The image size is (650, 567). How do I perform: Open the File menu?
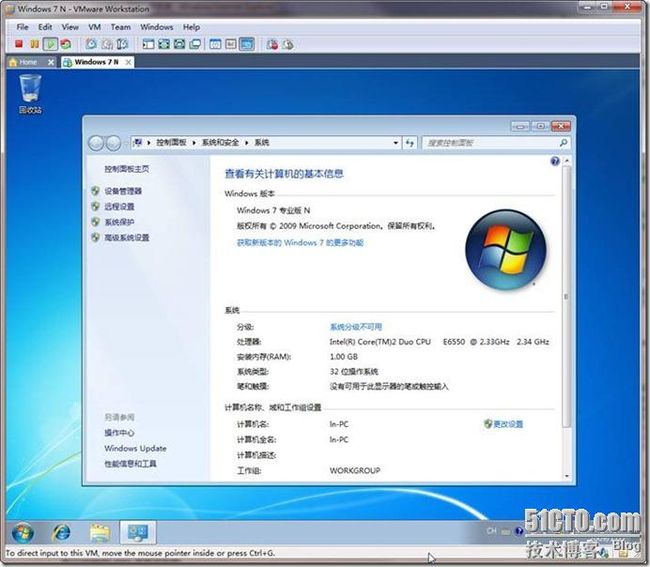[22, 27]
